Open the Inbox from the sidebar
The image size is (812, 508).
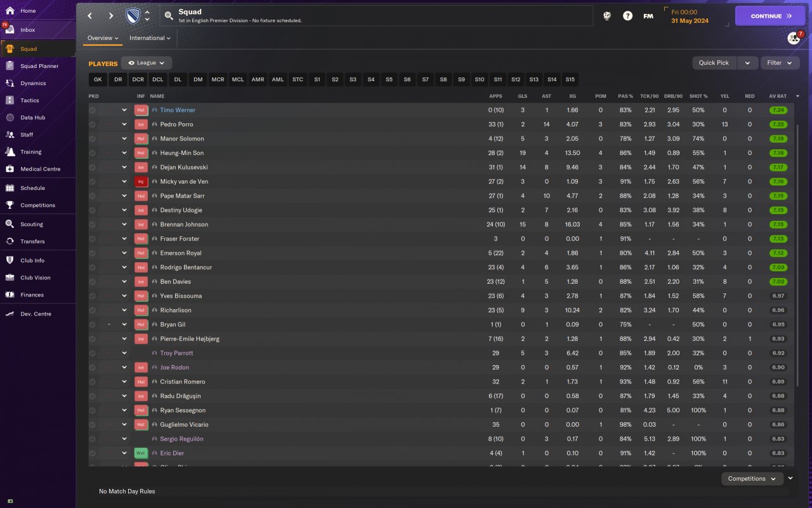click(x=38, y=30)
